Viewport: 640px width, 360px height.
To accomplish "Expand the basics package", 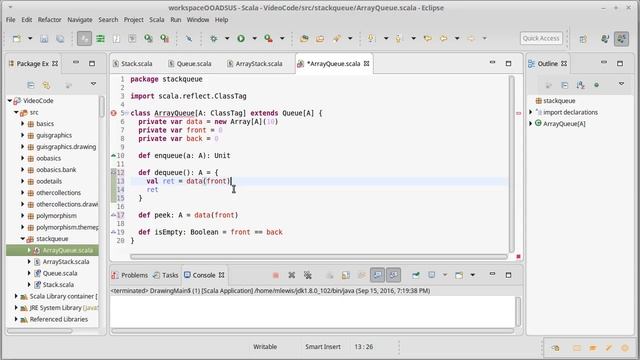I will 22,123.
